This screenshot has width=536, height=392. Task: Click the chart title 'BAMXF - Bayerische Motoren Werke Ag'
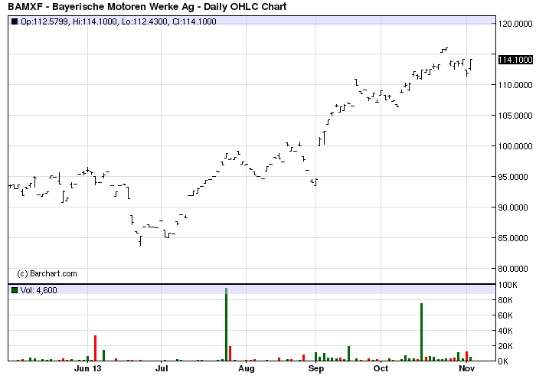click(101, 6)
